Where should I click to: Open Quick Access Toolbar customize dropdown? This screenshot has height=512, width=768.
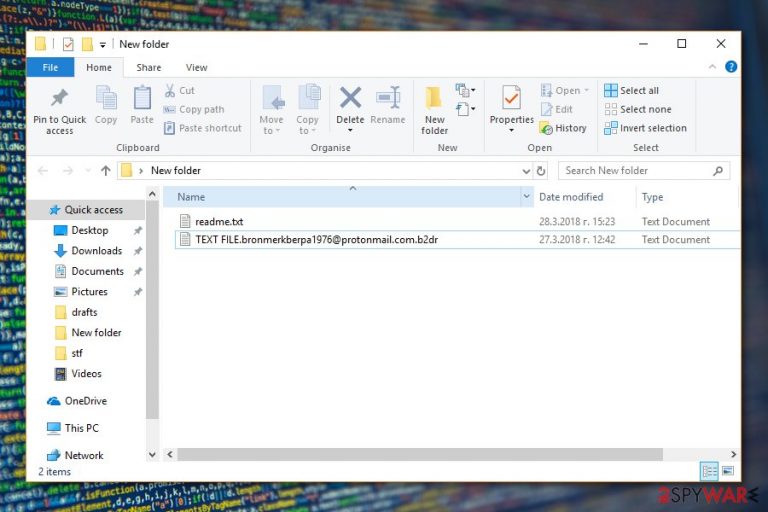point(102,45)
